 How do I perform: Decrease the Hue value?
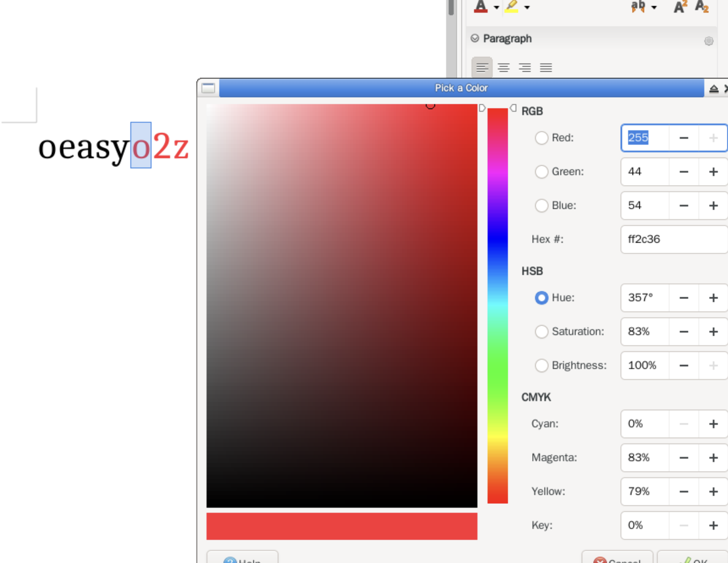684,298
